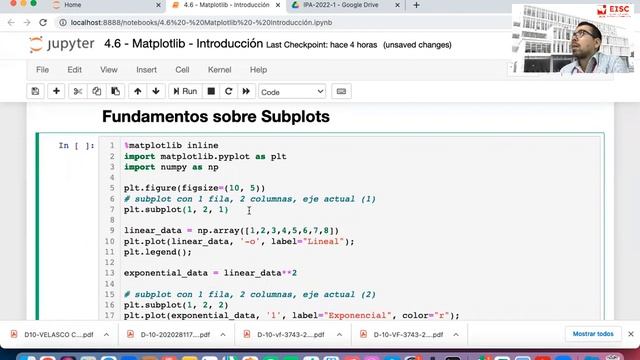Image resolution: width=640 pixels, height=360 pixels.
Task: Open the Kernel menu
Action: coord(220,70)
